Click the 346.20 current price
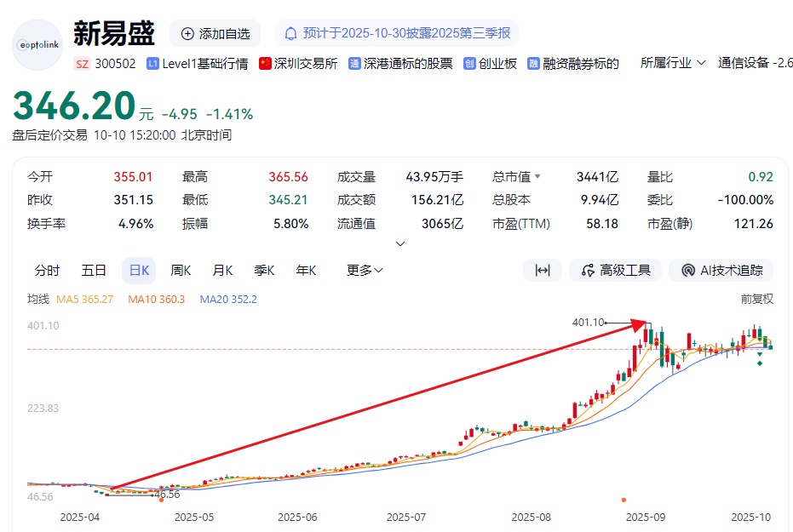The width and height of the screenshot is (793, 532). coord(74,106)
